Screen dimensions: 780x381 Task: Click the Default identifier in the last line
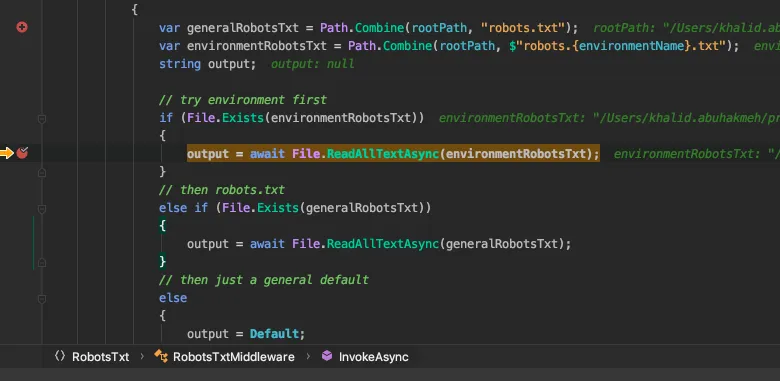[x=275, y=334]
